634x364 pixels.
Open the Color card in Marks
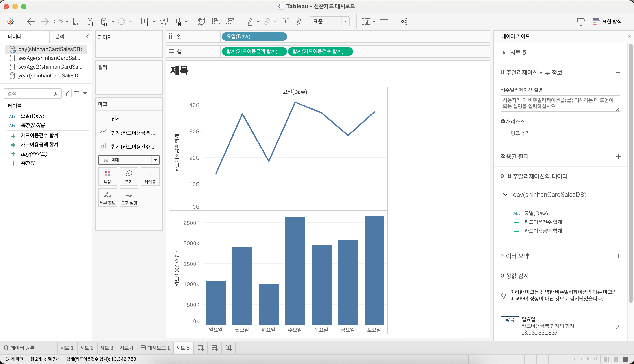pos(107,176)
